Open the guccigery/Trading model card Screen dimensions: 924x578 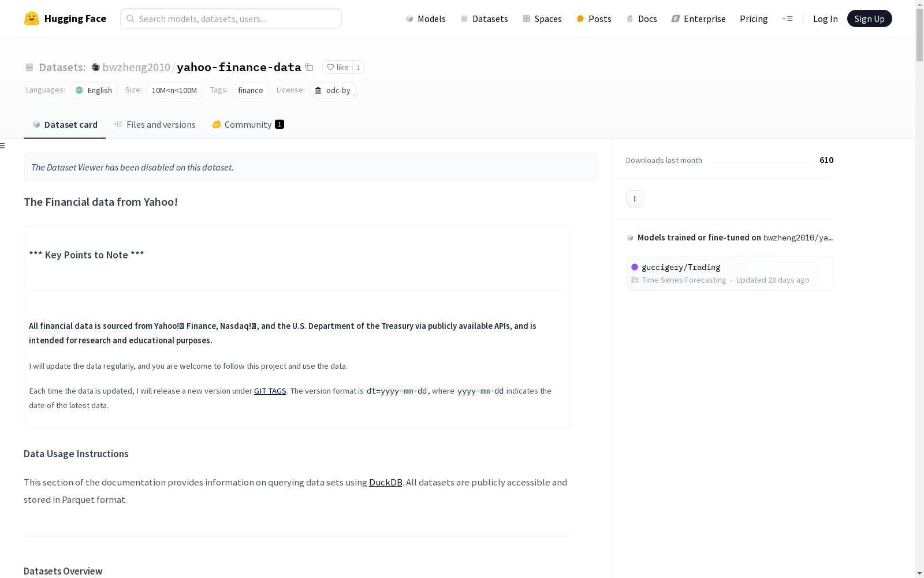tap(729, 273)
